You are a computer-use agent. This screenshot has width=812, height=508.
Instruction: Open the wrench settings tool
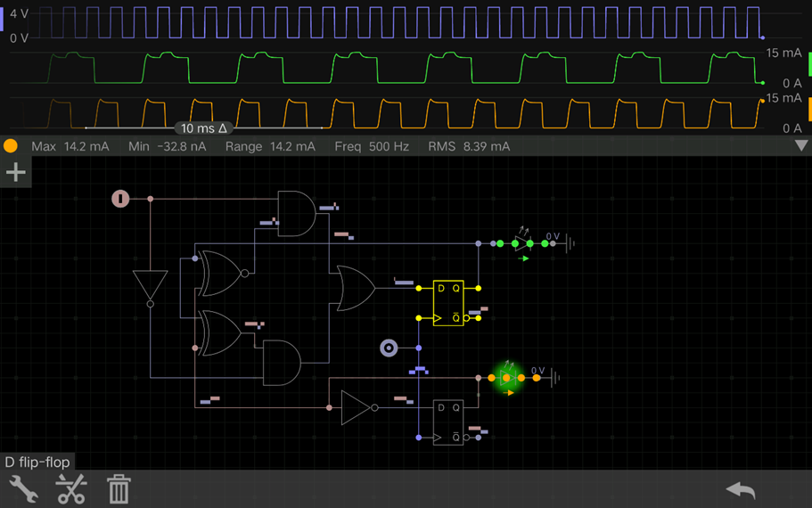click(23, 489)
